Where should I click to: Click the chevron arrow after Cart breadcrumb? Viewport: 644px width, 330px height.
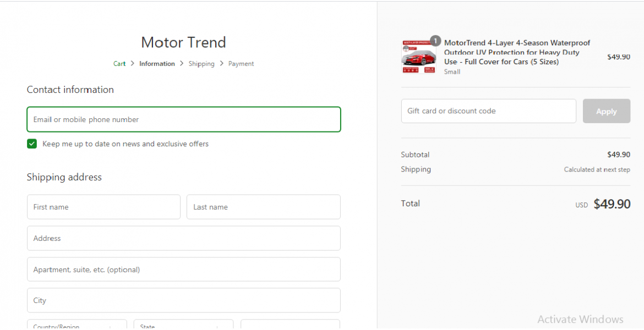pos(133,64)
